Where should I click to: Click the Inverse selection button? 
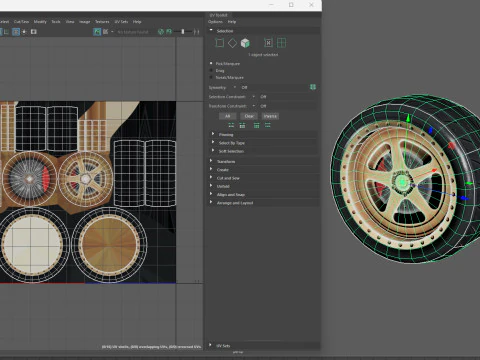[x=270, y=116]
